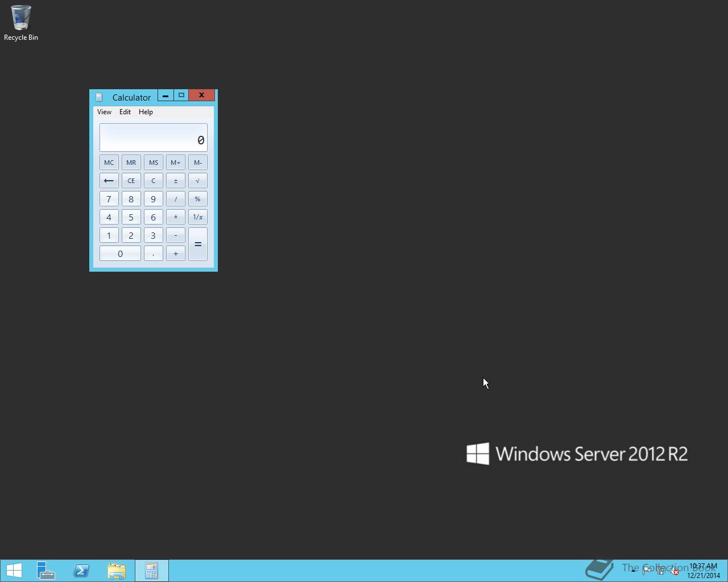728x582 pixels.
Task: Click the backspace arrow button in Calculator
Action: (x=109, y=181)
